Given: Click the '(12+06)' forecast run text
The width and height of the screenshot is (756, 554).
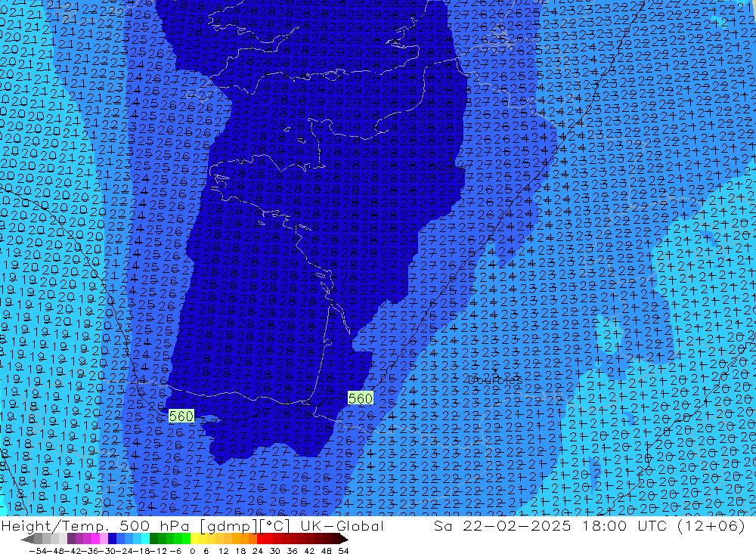Looking at the screenshot, I should pos(711,526).
